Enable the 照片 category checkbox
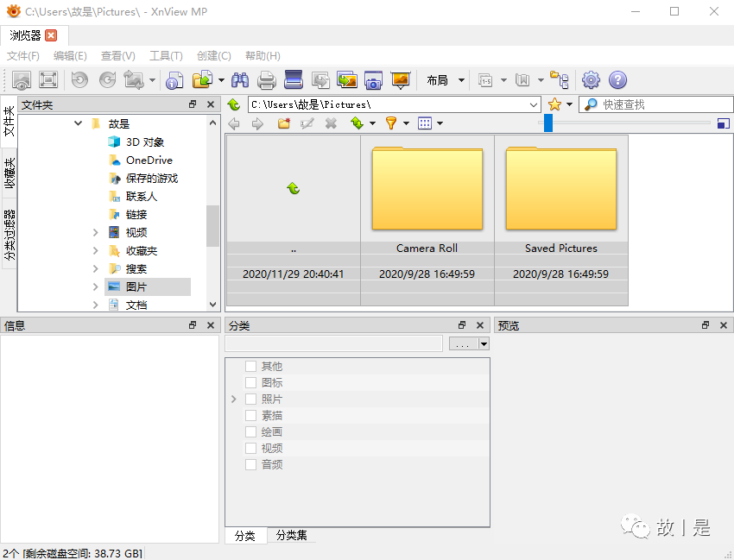The image size is (734, 560). tap(250, 400)
